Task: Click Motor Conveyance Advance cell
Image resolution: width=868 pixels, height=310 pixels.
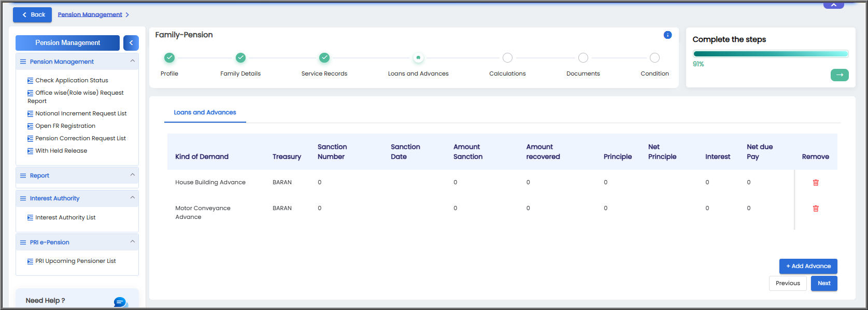Action: [203, 212]
